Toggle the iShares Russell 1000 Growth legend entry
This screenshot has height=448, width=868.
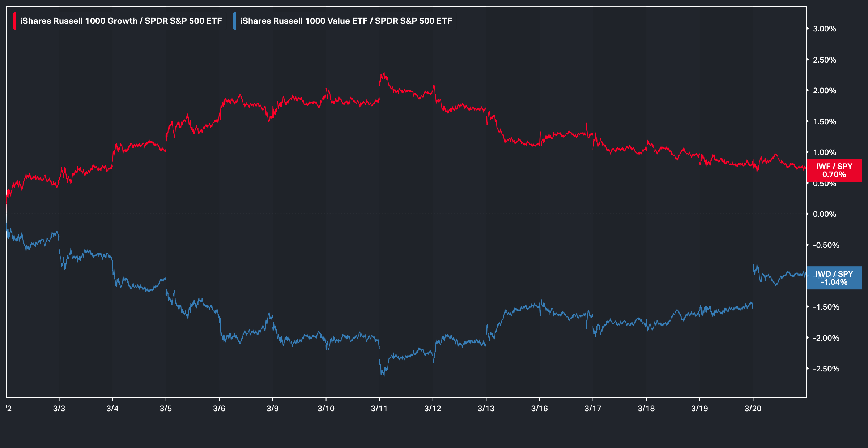[x=121, y=21]
